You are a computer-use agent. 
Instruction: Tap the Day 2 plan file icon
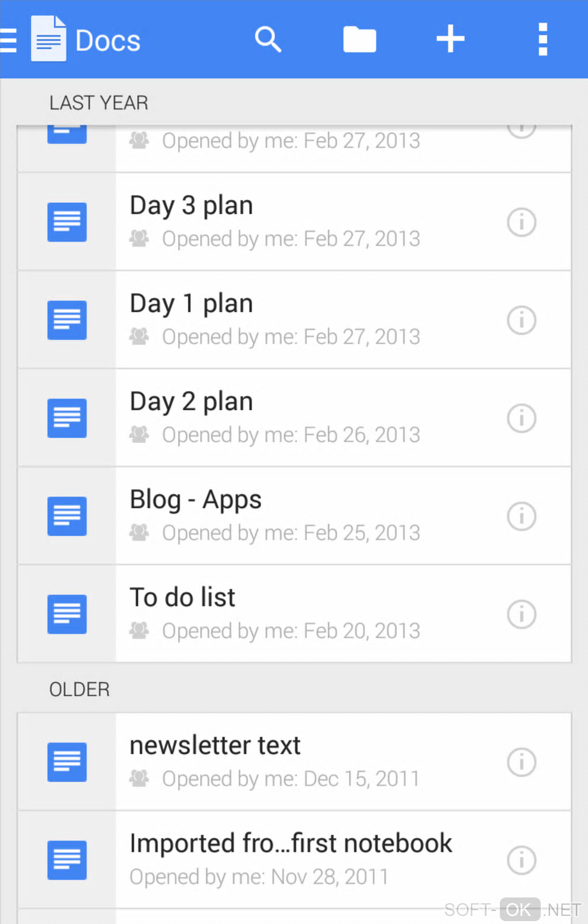point(67,418)
